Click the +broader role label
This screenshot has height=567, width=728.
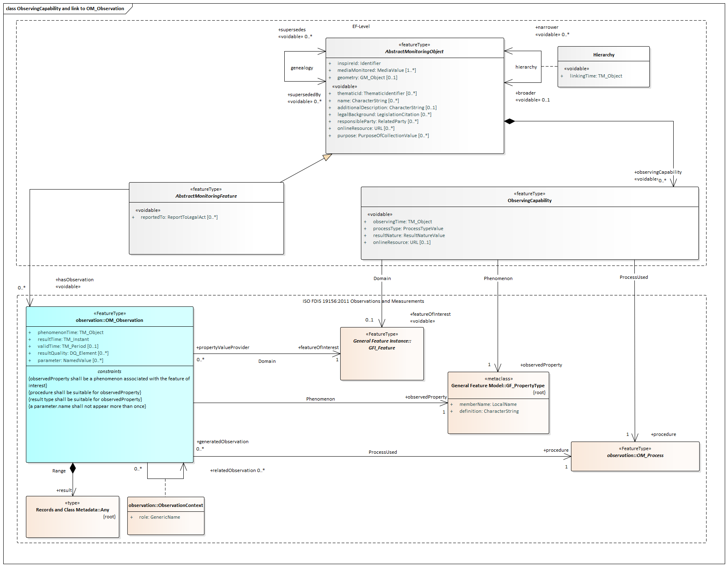pos(526,93)
